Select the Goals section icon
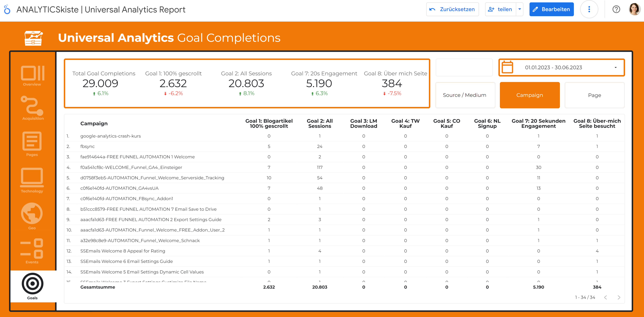The image size is (644, 317). pyautogui.click(x=32, y=284)
